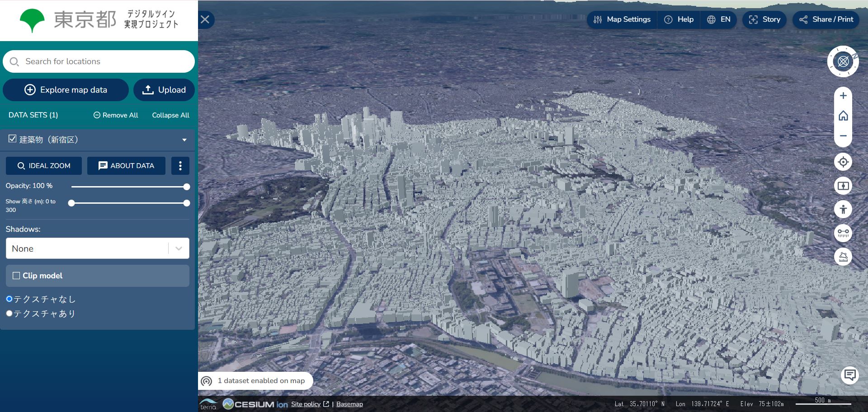Open Map Settings menu
Viewport: 868px width, 412px height.
click(622, 19)
